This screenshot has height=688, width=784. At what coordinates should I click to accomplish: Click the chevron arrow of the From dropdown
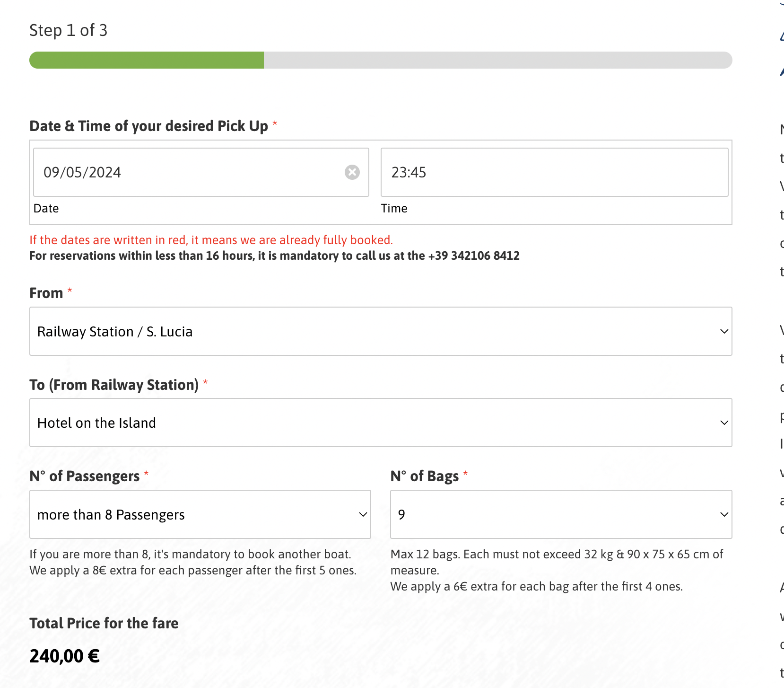(x=724, y=331)
